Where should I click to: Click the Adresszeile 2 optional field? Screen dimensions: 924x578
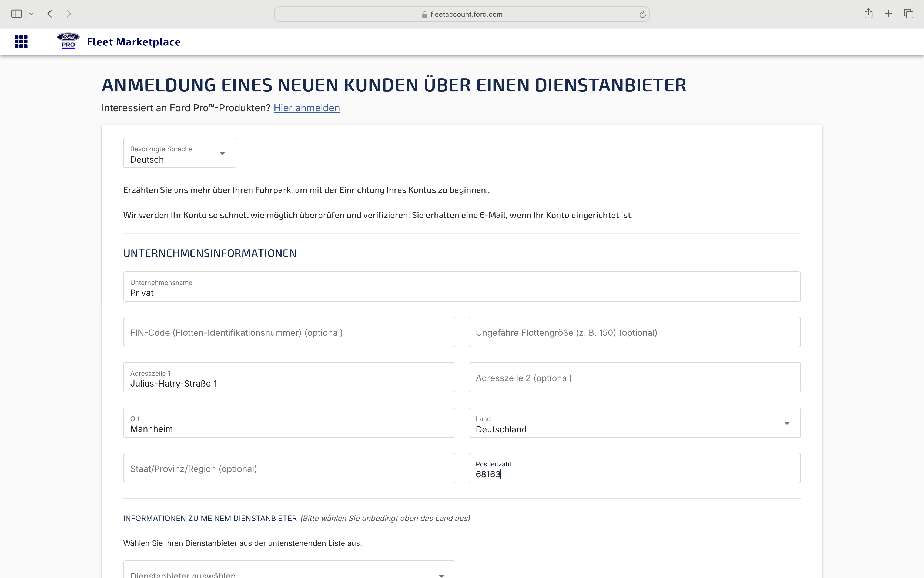pos(635,377)
